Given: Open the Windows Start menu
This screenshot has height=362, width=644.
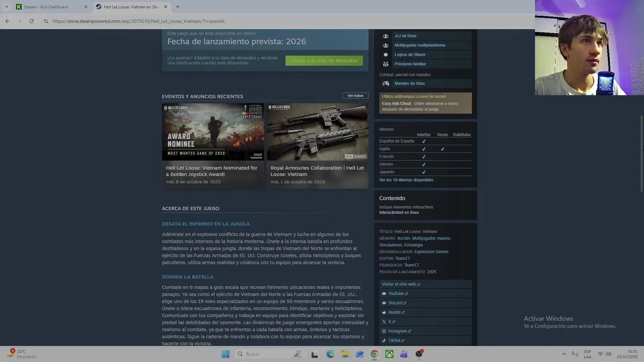Looking at the screenshot, I should (x=225, y=354).
